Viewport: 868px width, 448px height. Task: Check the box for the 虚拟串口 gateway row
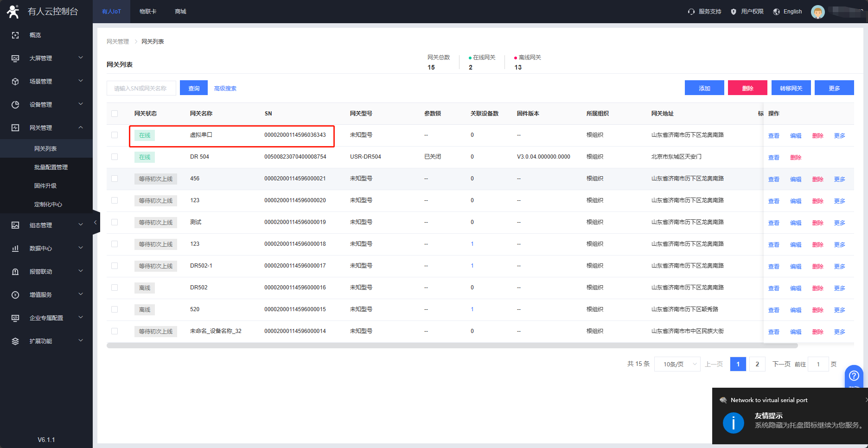(115, 135)
